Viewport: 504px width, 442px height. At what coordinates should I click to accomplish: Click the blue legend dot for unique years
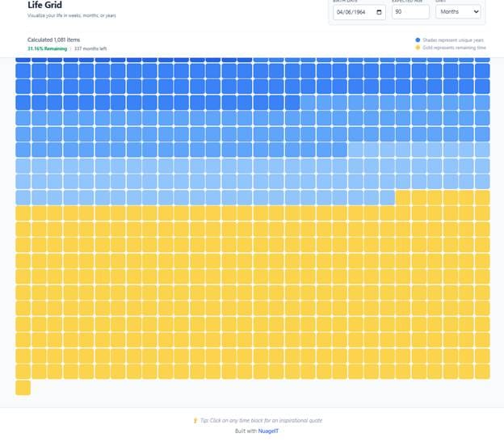417,40
